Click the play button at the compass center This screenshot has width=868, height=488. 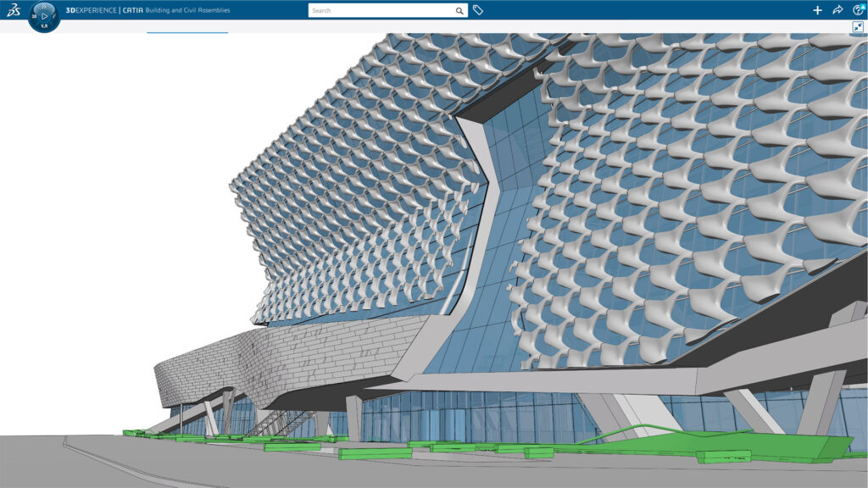pyautogui.click(x=43, y=15)
